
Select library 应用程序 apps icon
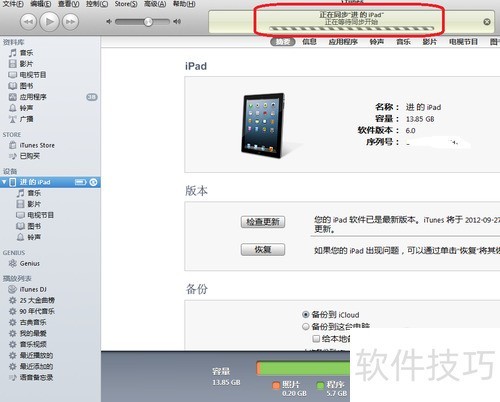(13, 97)
